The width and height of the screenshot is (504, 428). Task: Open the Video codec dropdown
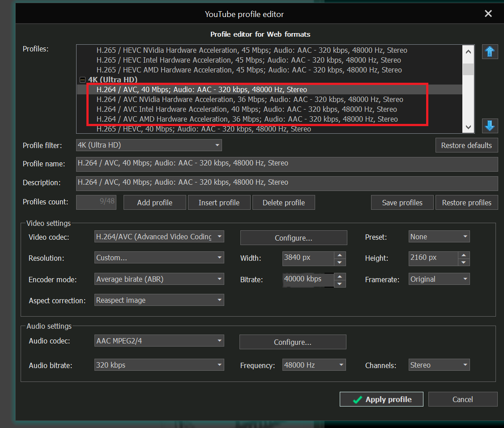pyautogui.click(x=159, y=237)
